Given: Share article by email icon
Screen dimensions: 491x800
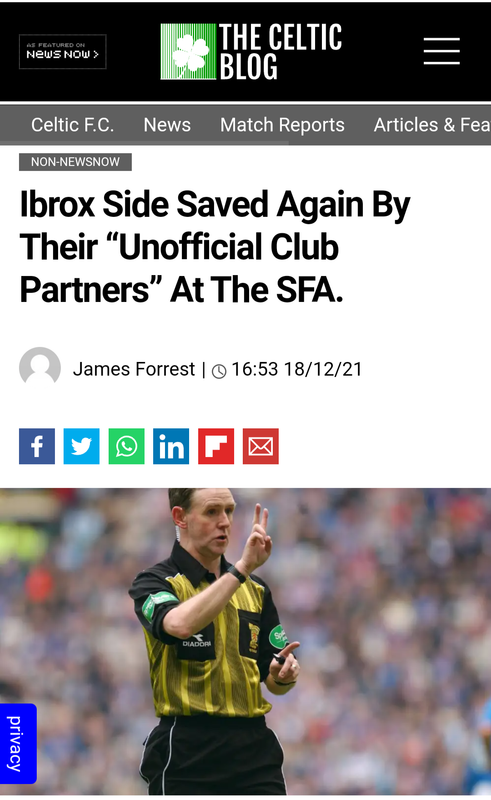Looking at the screenshot, I should pyautogui.click(x=260, y=446).
